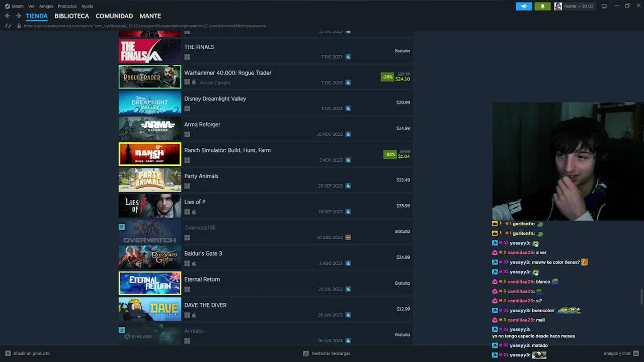Click the 20 SEP 2023 release date
The image size is (644, 362).
(330, 186)
